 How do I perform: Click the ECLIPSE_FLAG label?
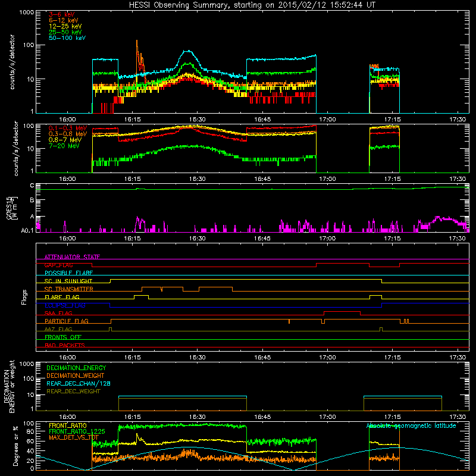click(65, 305)
